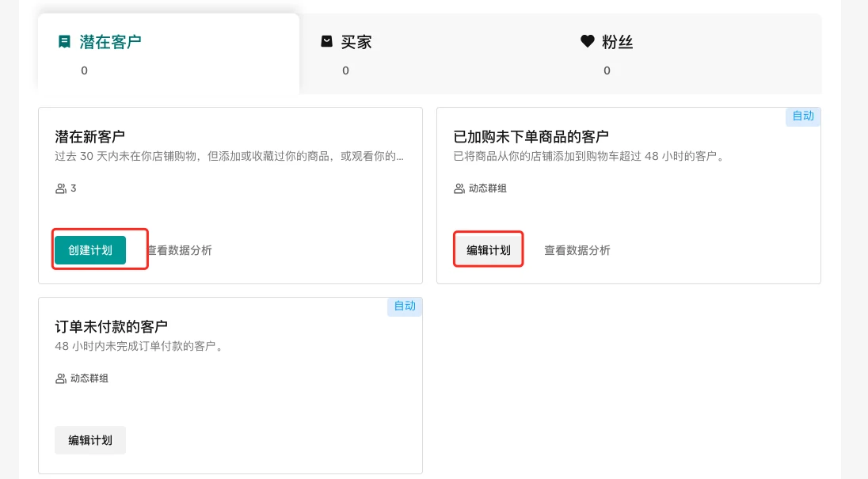Click the bookmark icon beside 潜在客户 tab
The width and height of the screenshot is (868, 479).
click(x=66, y=41)
